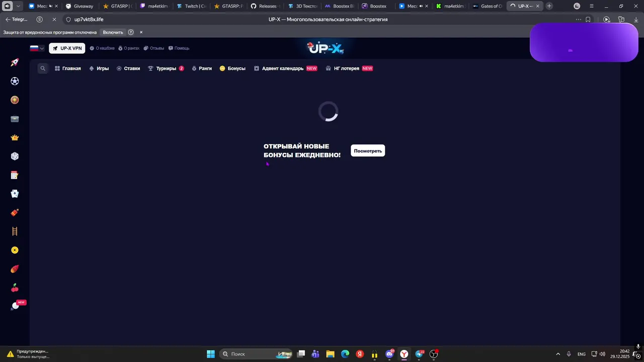This screenshot has width=644, height=362.
Task: Open the yellow circle game icon
Action: coord(15,250)
